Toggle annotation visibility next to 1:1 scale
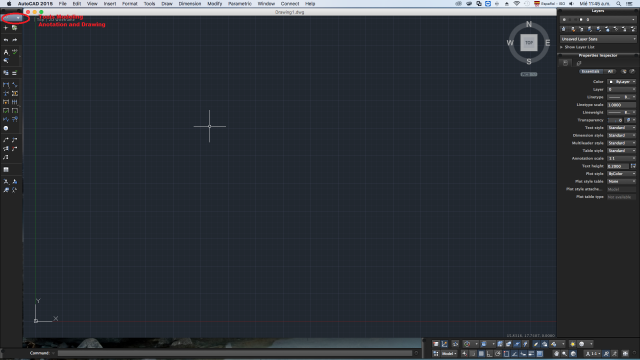The image size is (640, 360). pos(606,353)
